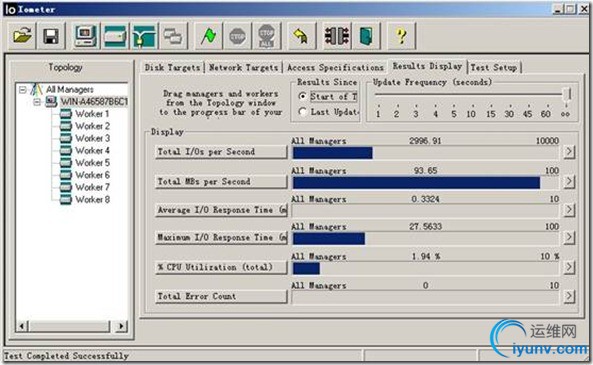Save the test configuration file

click(51, 36)
